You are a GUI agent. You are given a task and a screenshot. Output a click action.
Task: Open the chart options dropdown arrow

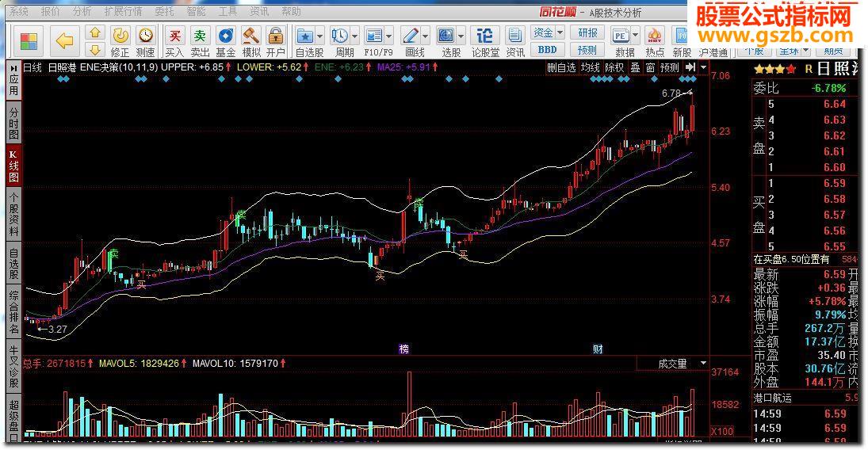coord(704,67)
